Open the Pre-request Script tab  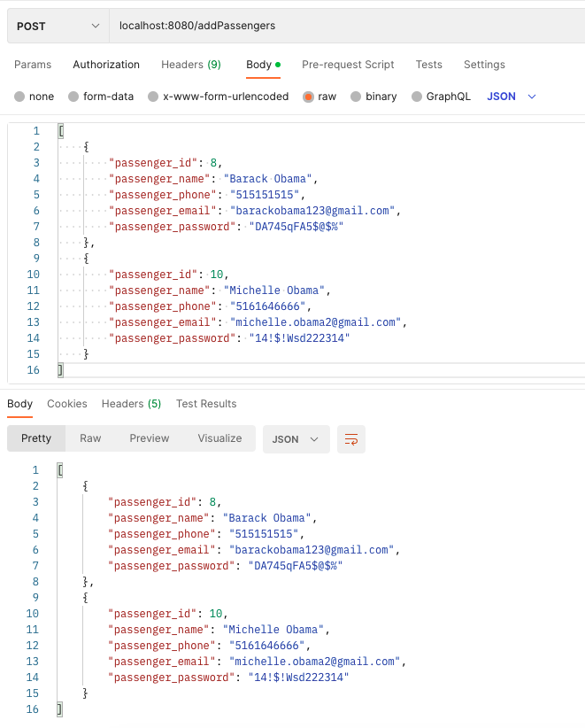348,64
